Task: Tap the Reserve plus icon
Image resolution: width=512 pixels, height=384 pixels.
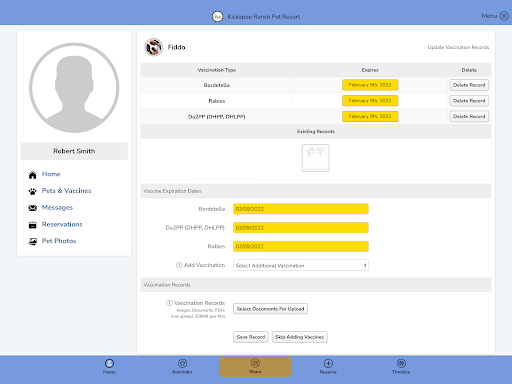Action: (x=328, y=363)
